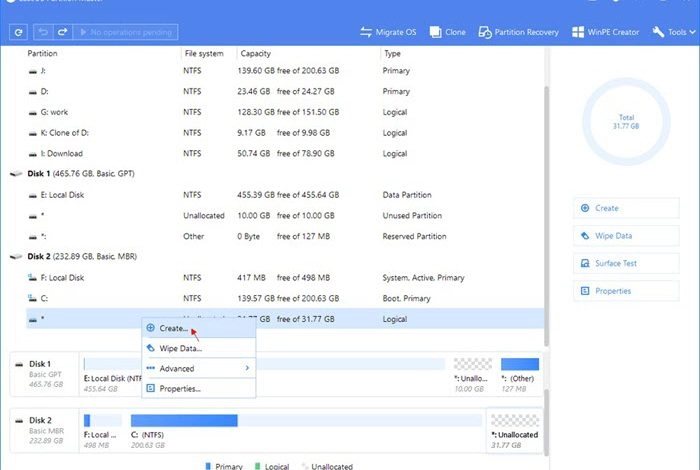Click the No operations pending button
This screenshot has height=470, width=700.
(x=125, y=32)
